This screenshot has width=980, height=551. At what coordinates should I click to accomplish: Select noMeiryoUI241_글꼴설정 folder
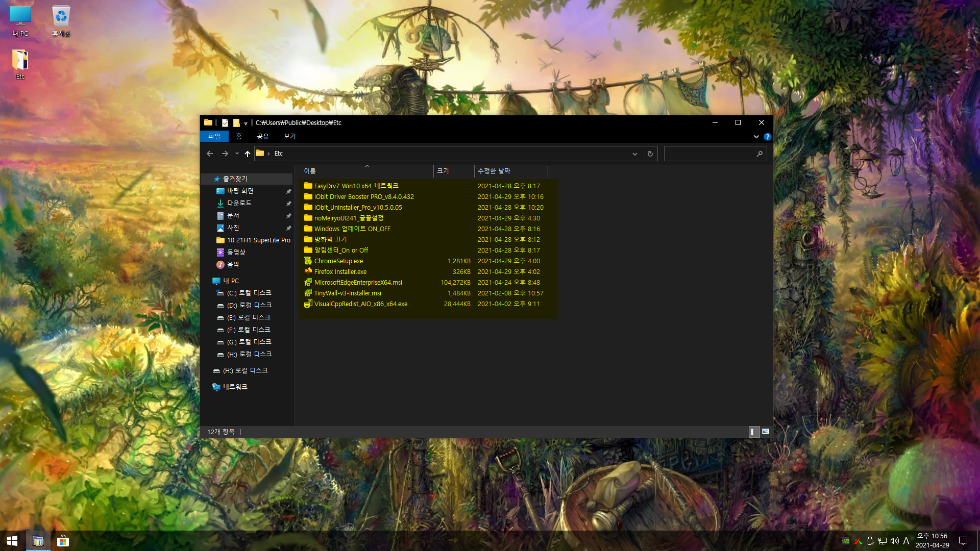349,218
